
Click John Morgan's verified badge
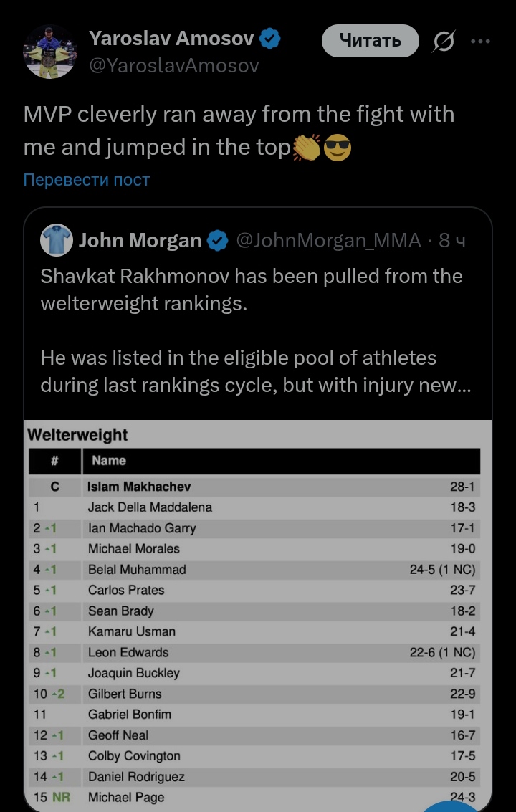click(x=217, y=241)
